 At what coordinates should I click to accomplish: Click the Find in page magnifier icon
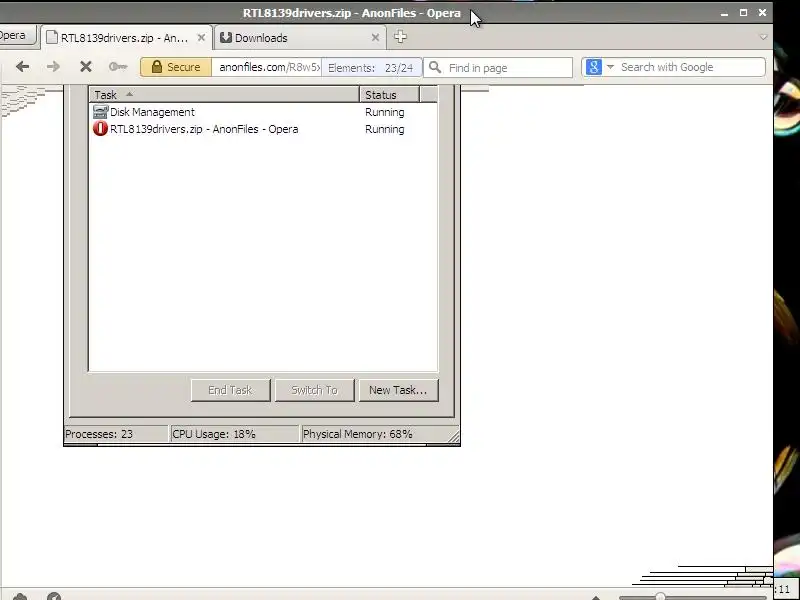[x=435, y=67]
